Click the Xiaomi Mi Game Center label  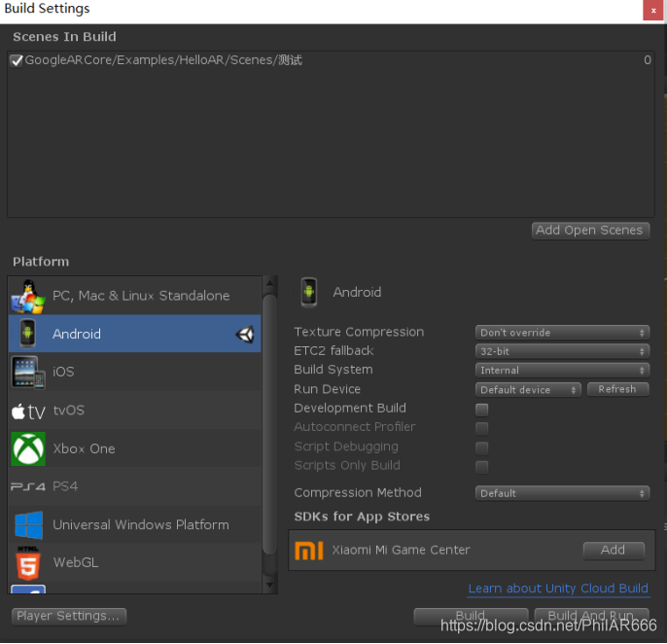pyautogui.click(x=402, y=551)
